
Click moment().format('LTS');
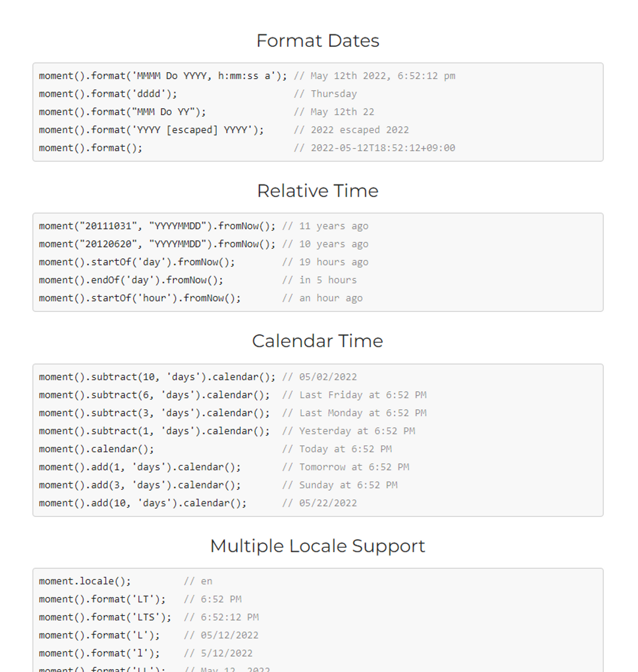105,617
